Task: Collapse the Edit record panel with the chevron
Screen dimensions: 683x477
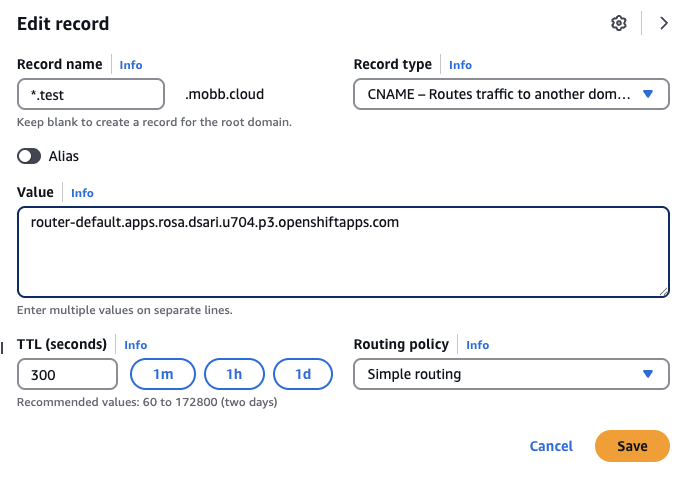Action: click(663, 23)
